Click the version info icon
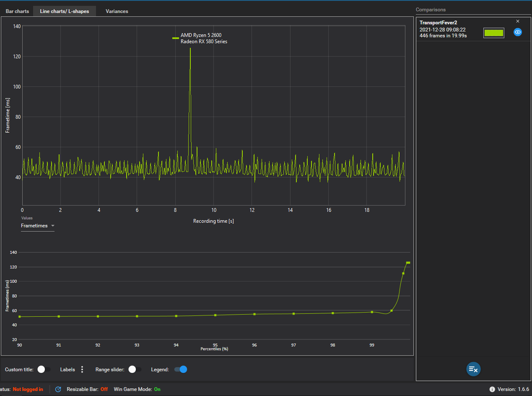This screenshot has height=396, width=532. pyautogui.click(x=492, y=389)
